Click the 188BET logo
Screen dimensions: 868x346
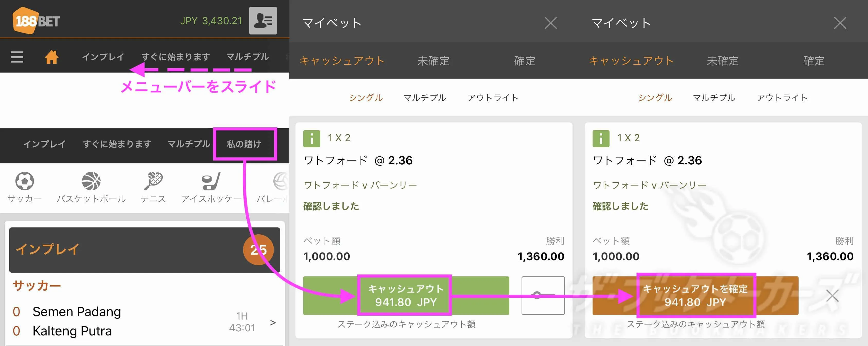[x=36, y=21]
